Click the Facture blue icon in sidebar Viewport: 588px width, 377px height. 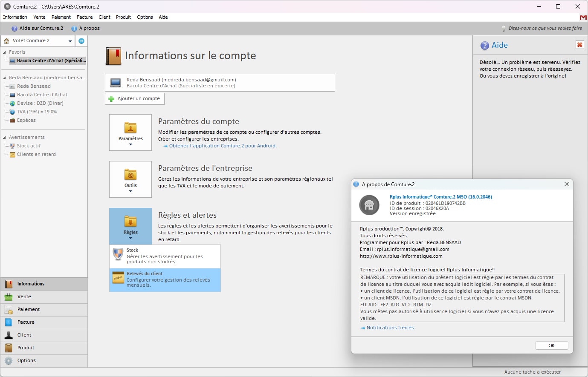(9, 322)
